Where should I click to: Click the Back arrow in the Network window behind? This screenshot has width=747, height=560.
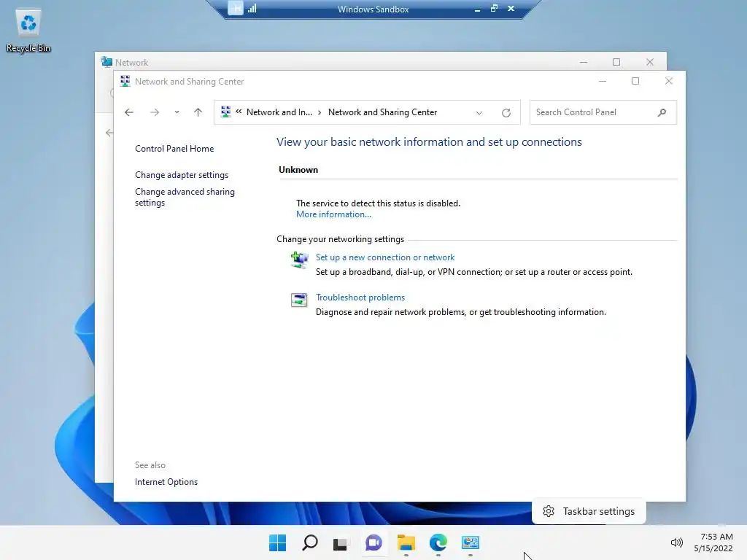click(x=109, y=133)
